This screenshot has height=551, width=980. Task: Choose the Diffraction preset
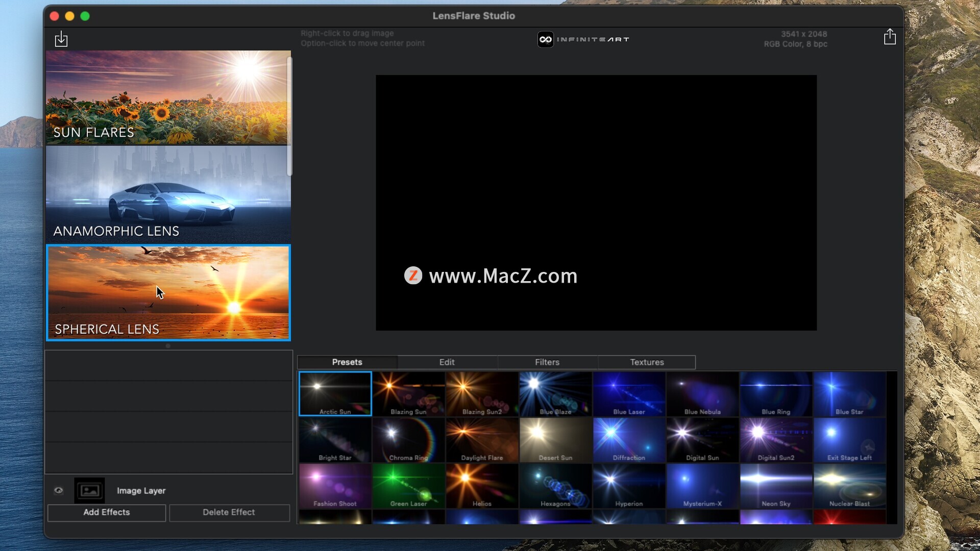(629, 440)
